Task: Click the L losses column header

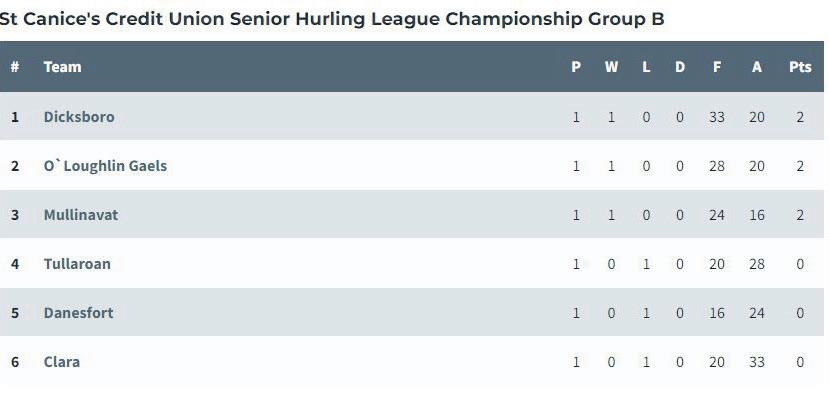Action: click(x=646, y=67)
